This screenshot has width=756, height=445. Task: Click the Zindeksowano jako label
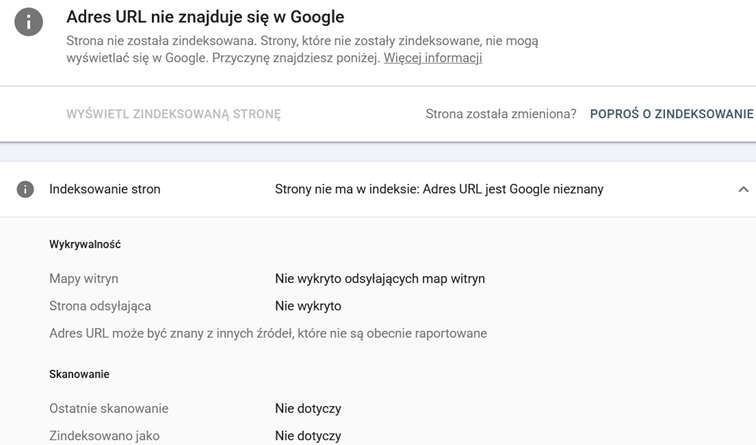[105, 436]
